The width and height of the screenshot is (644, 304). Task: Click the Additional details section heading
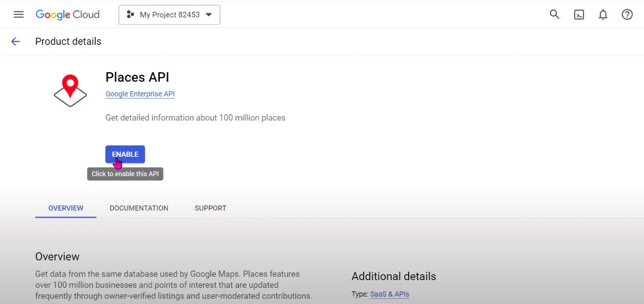394,276
